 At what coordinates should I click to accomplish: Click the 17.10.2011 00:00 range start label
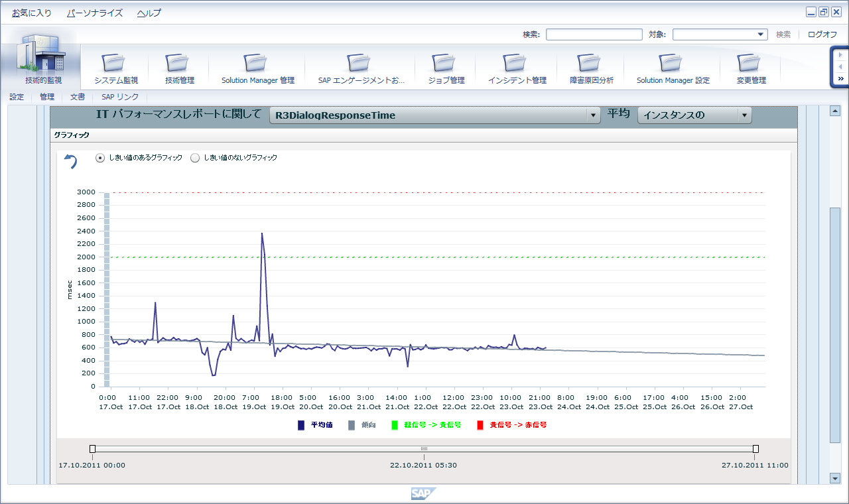click(92, 465)
